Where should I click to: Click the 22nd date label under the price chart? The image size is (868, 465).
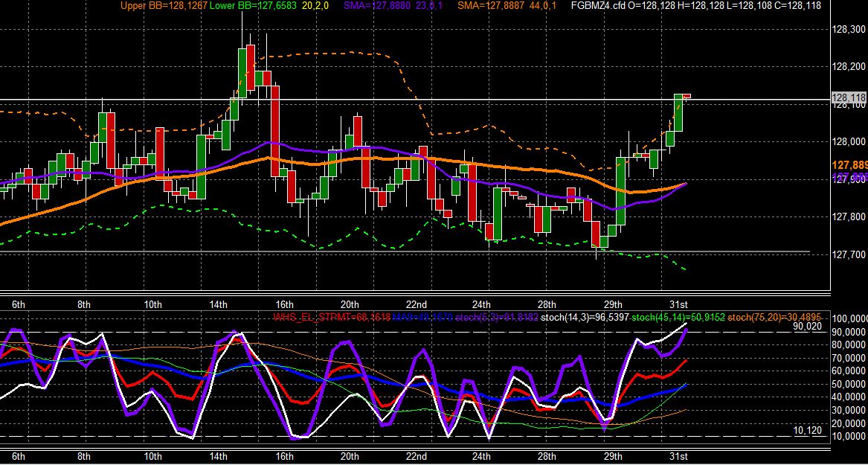(416, 304)
